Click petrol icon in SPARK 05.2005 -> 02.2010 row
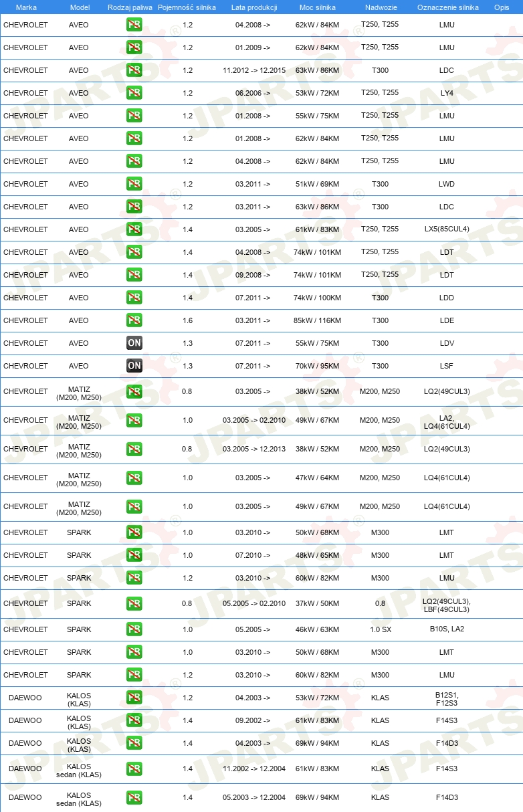 (134, 603)
